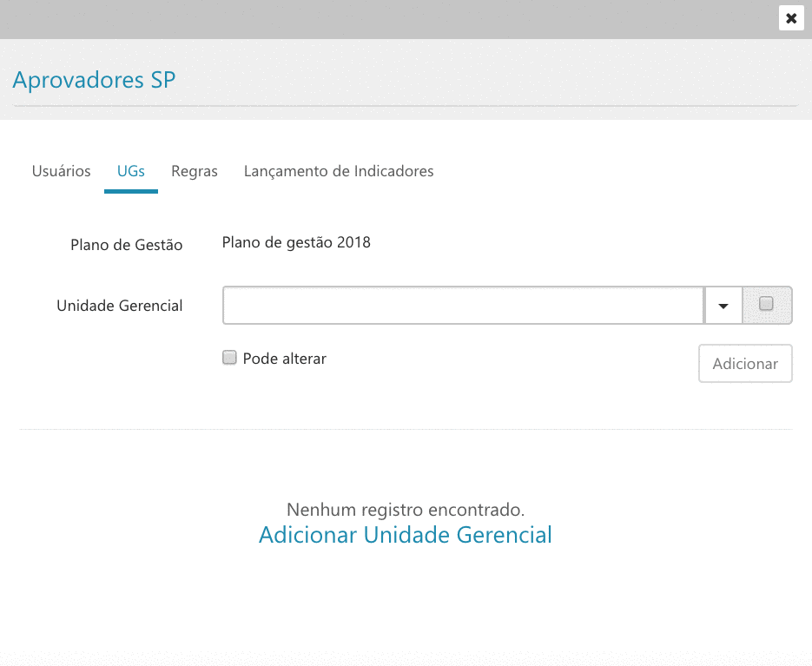Expand the Unidade Gerencial dropdown arrow
This screenshot has width=812, height=666.
[723, 306]
